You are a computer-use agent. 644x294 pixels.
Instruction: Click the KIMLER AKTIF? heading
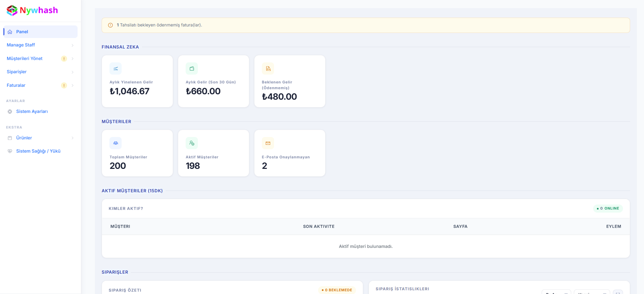[126, 209]
